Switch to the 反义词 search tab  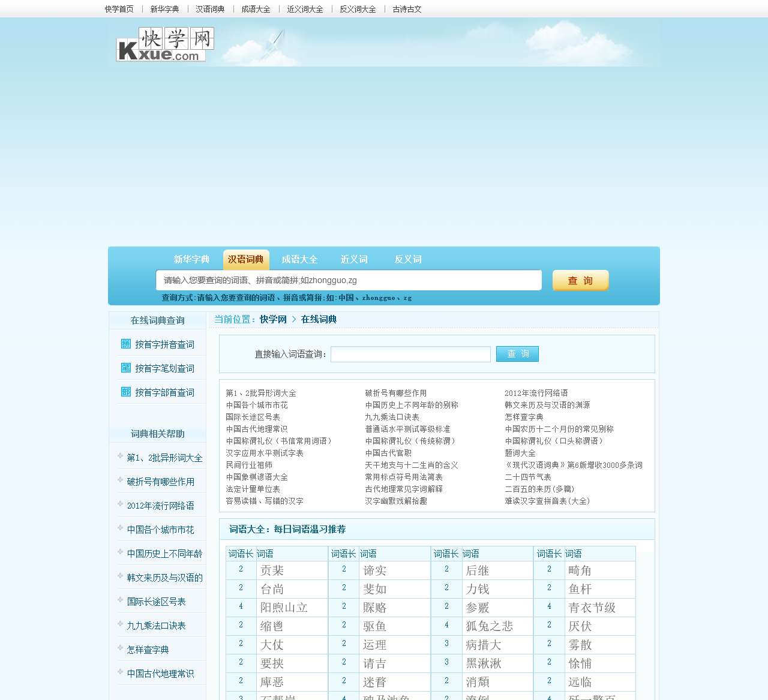coord(408,259)
